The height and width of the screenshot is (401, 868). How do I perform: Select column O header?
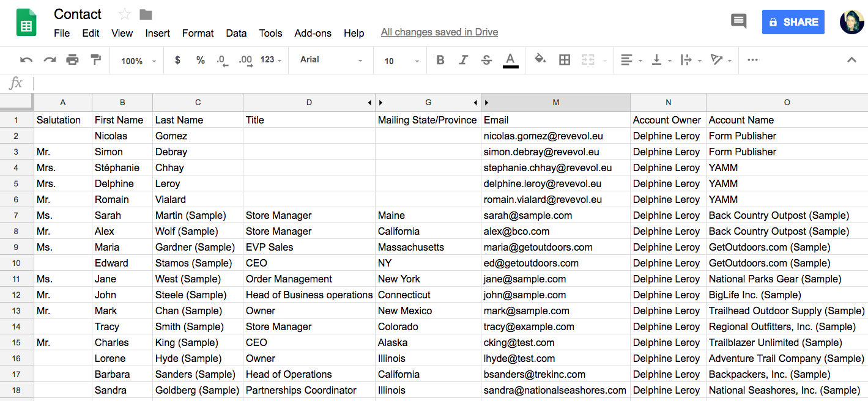tap(787, 102)
